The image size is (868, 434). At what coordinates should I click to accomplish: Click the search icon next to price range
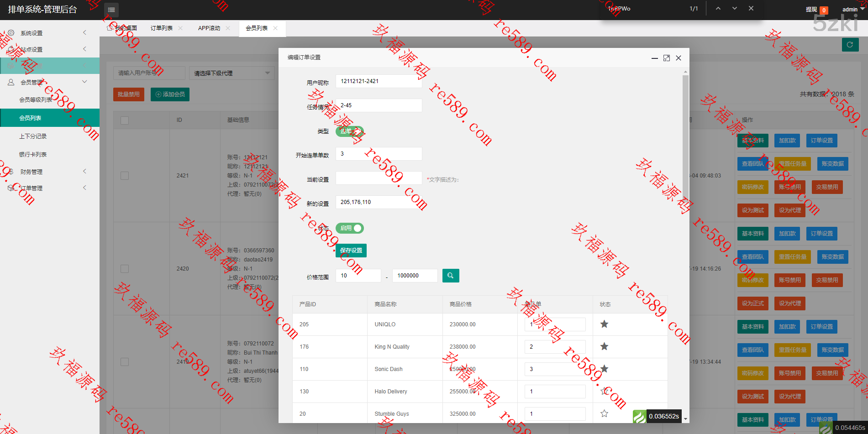pos(450,276)
